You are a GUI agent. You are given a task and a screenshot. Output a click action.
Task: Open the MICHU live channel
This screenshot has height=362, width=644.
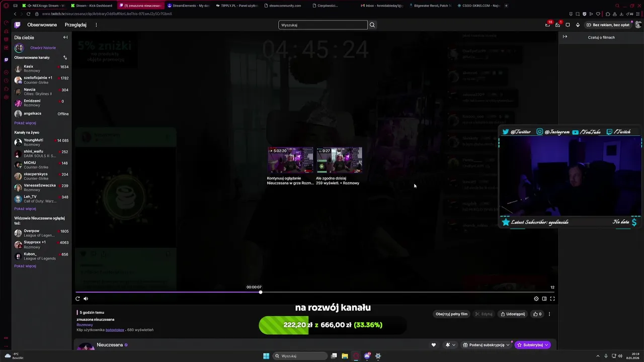(x=41, y=165)
